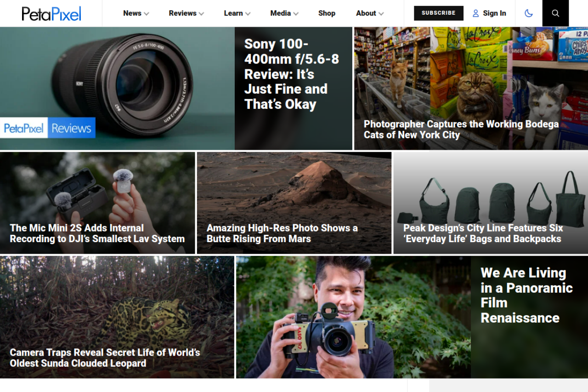Open the Butte Rising From Mars article
Viewport: 588px width, 392px height.
(x=282, y=233)
